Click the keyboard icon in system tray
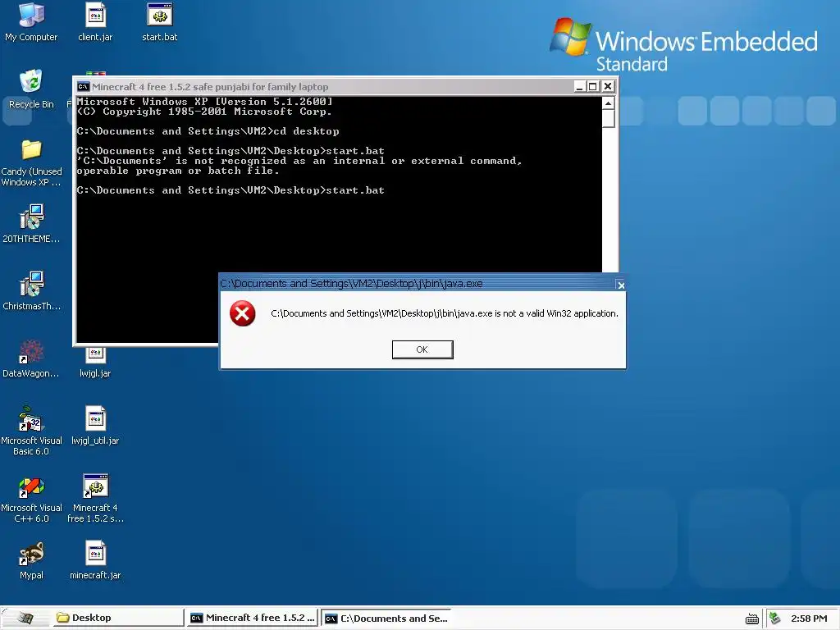 pyautogui.click(x=752, y=619)
